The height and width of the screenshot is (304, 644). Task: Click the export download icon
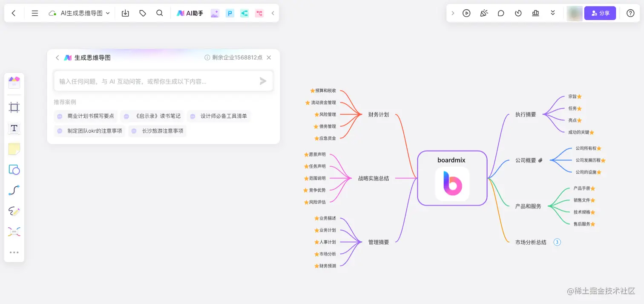[x=125, y=13]
